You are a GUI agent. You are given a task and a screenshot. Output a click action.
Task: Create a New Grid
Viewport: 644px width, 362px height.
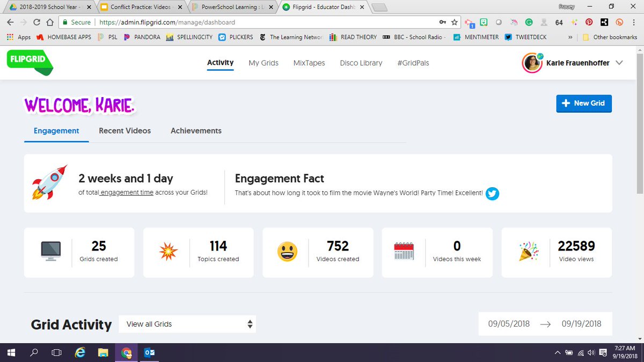584,103
